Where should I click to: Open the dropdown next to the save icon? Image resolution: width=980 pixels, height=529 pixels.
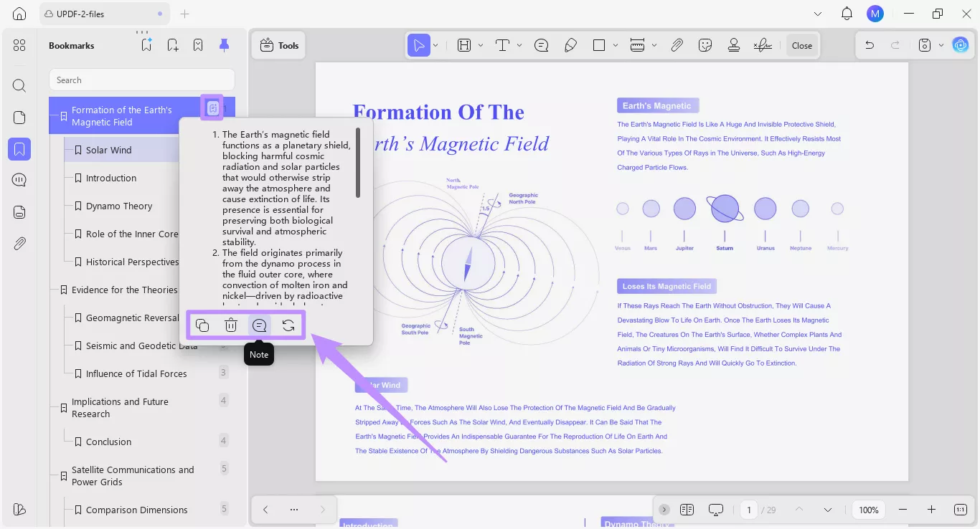pos(941,45)
